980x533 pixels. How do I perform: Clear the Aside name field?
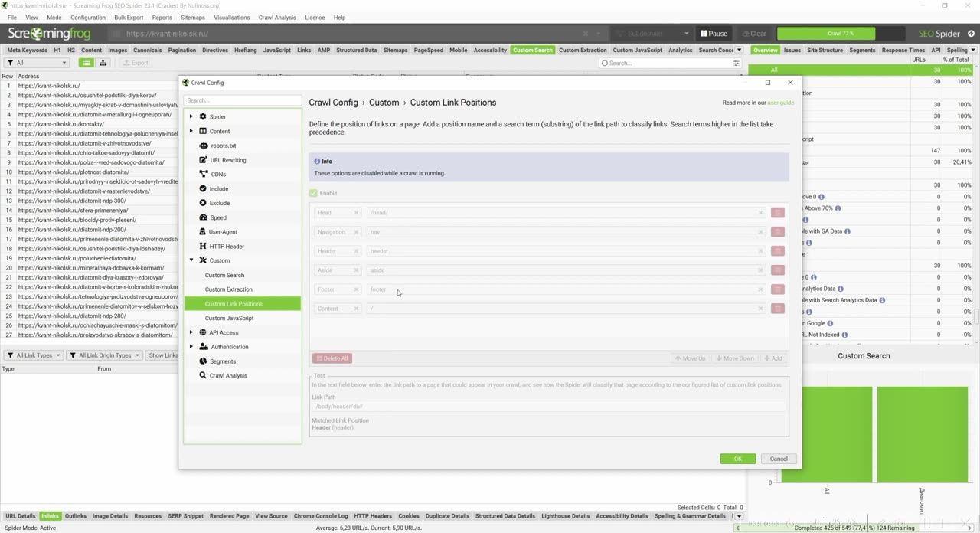click(x=356, y=270)
